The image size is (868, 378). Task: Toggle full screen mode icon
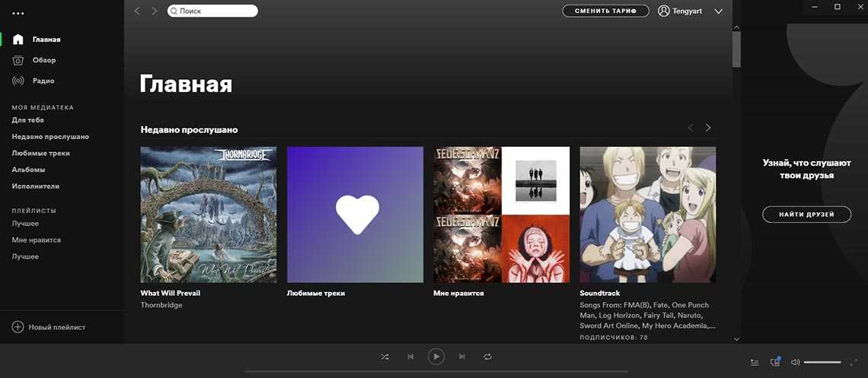[x=854, y=362]
